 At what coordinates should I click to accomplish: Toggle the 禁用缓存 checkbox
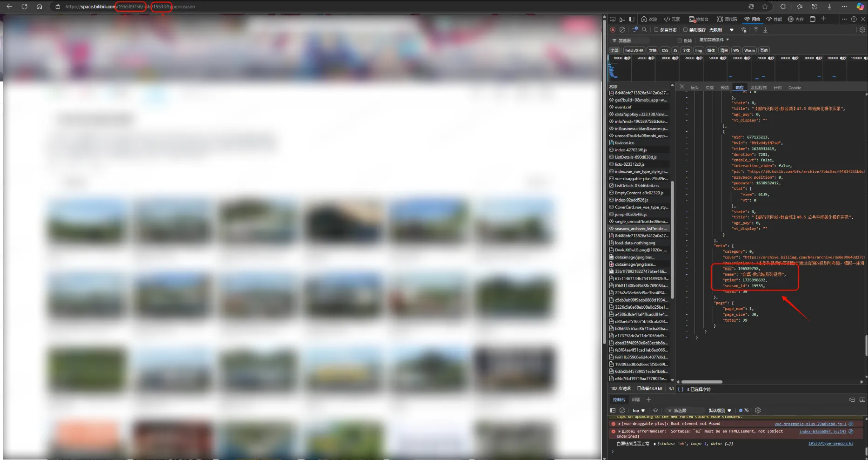coord(685,30)
